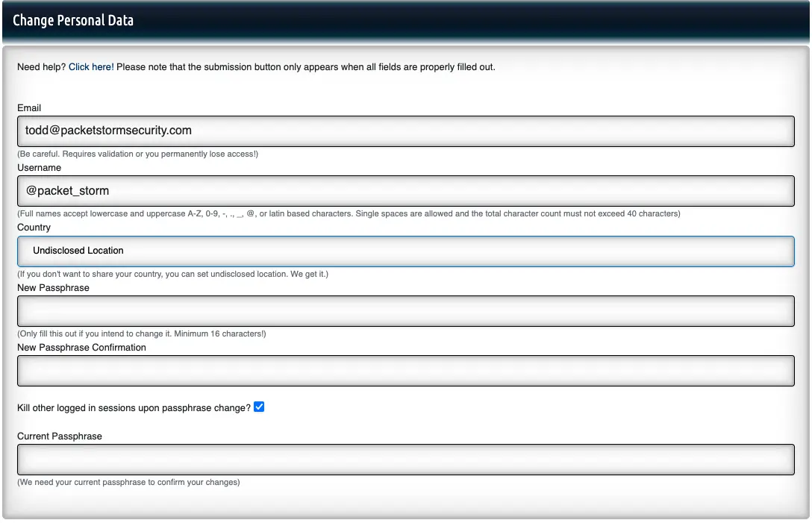This screenshot has width=812, height=523.
Task: Select the New Passphrase Confirmation field
Action: click(x=405, y=371)
